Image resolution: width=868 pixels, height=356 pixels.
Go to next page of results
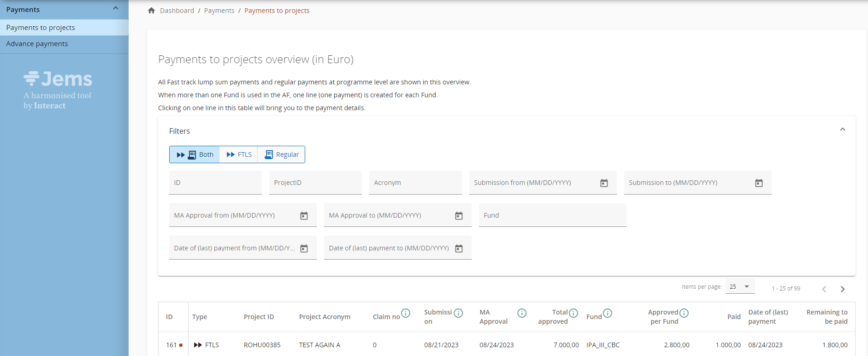842,289
